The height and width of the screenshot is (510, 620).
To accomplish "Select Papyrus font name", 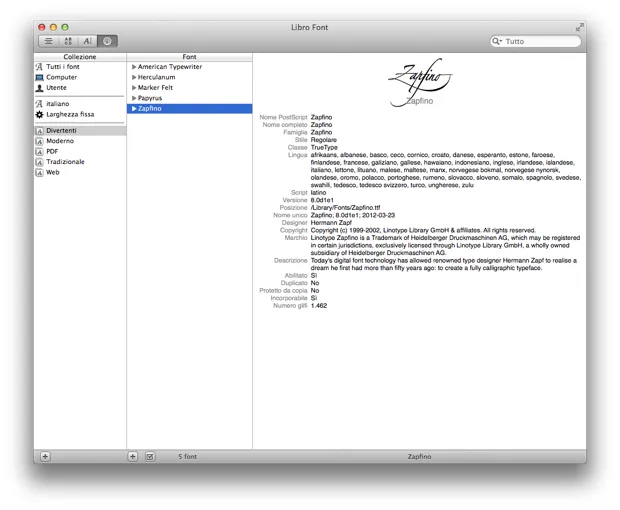I will click(x=150, y=98).
